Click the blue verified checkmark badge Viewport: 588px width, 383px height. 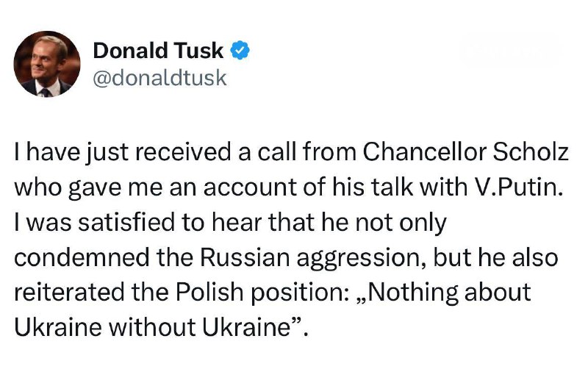coord(240,50)
